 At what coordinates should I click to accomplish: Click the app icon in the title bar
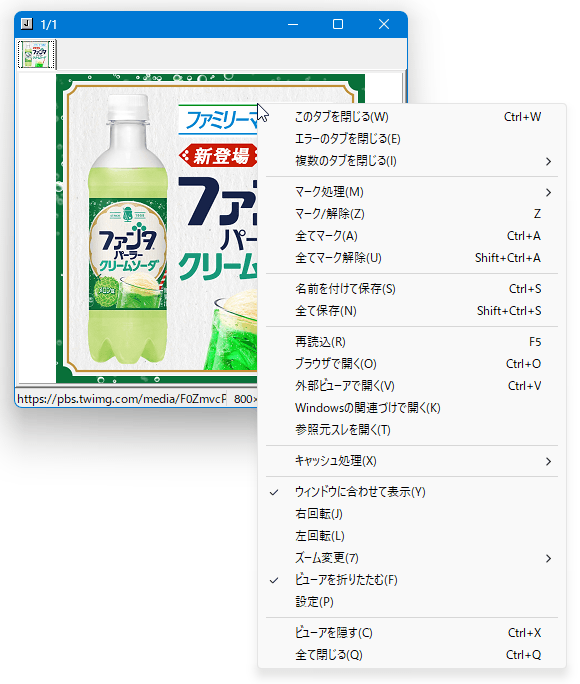coord(27,24)
